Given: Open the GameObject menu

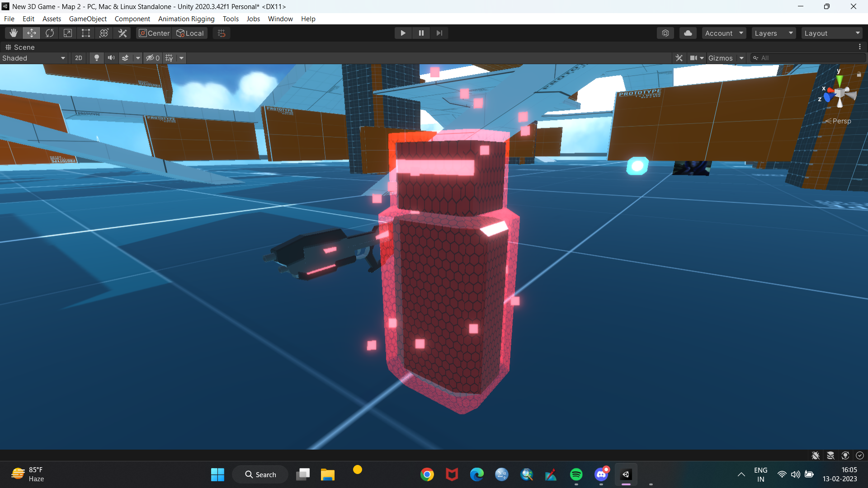Looking at the screenshot, I should click(88, 19).
